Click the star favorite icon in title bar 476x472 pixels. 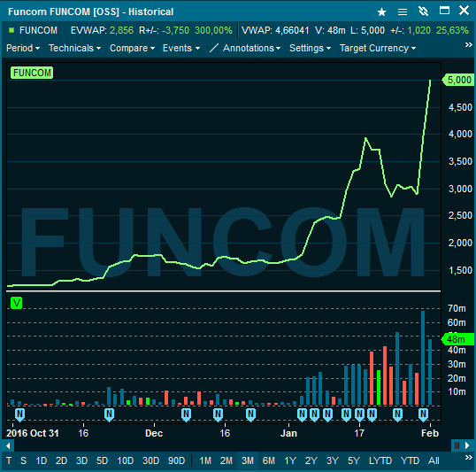tap(381, 12)
